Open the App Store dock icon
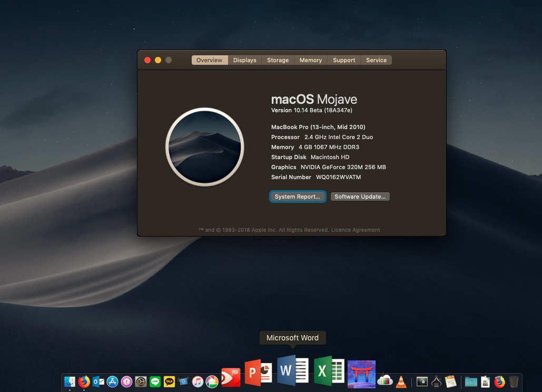 click(x=112, y=381)
